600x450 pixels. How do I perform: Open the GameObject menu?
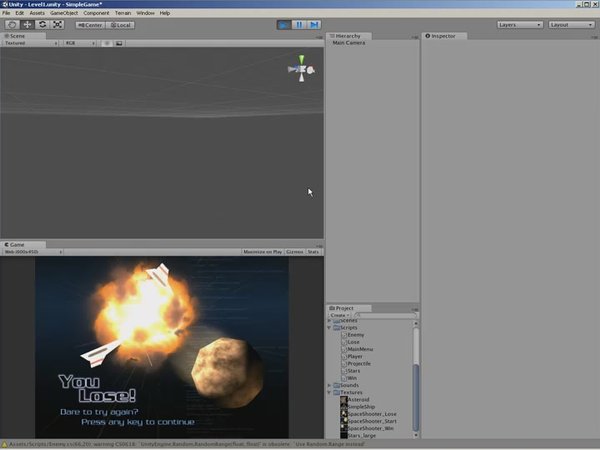coord(64,13)
